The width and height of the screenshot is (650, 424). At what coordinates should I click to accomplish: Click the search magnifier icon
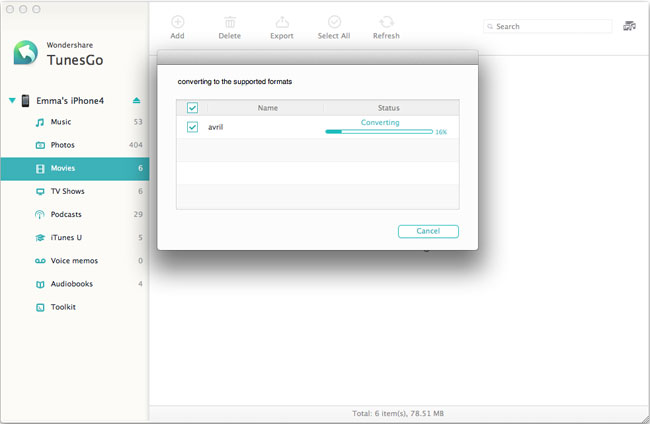490,27
